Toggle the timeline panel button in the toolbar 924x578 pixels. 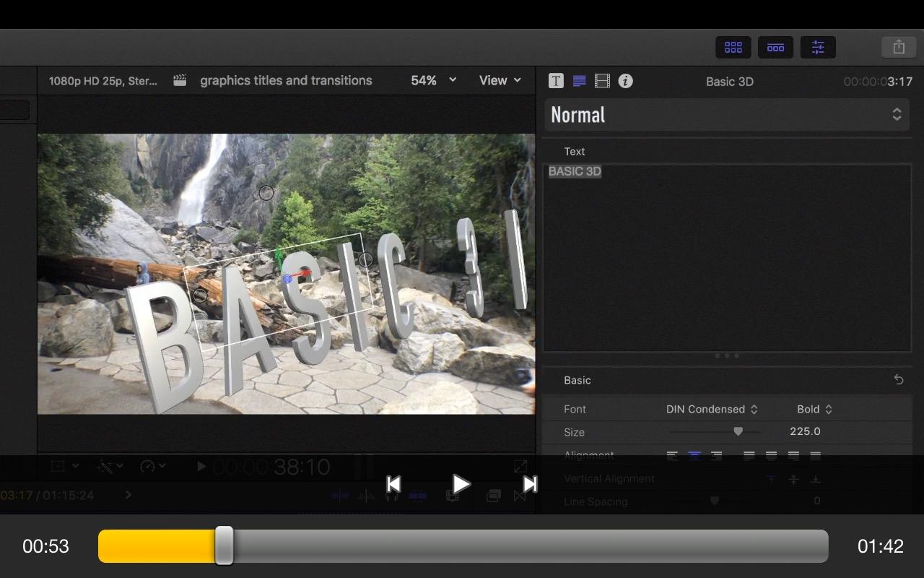coord(775,48)
